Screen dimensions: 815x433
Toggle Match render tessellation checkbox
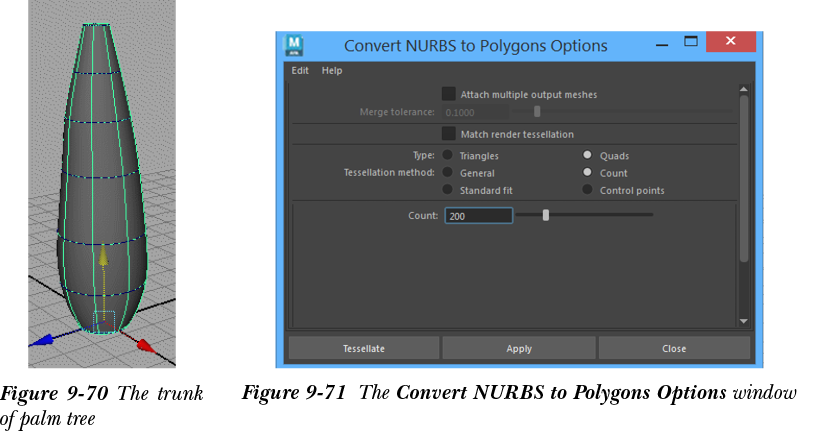tap(449, 133)
